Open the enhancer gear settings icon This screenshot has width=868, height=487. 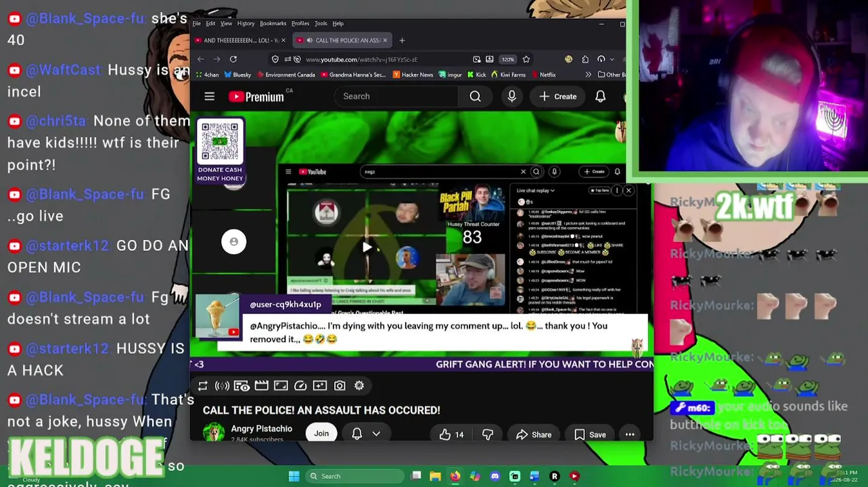tap(359, 386)
